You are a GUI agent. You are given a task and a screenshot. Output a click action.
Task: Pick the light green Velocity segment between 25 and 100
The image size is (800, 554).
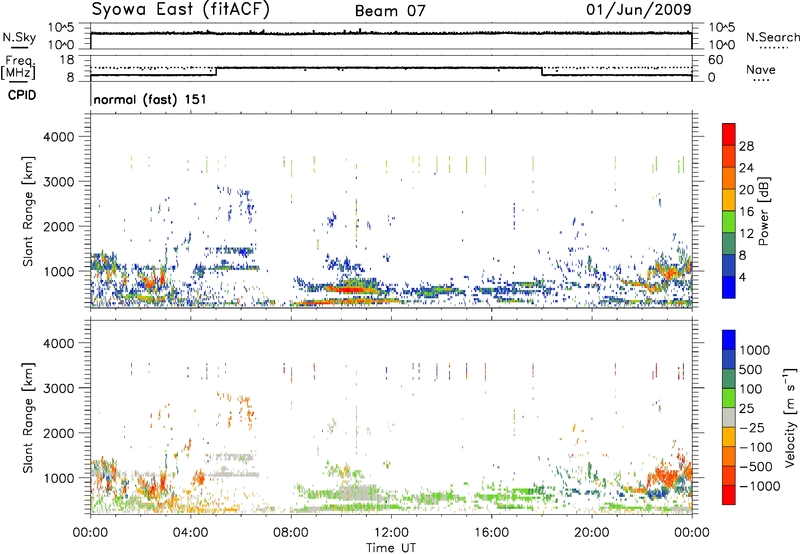pyautogui.click(x=729, y=398)
